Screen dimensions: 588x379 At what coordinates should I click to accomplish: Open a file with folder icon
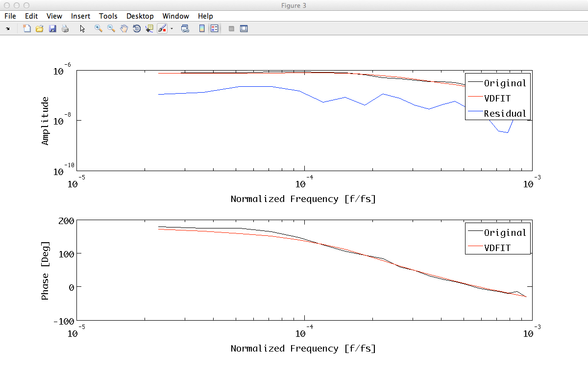(40, 29)
